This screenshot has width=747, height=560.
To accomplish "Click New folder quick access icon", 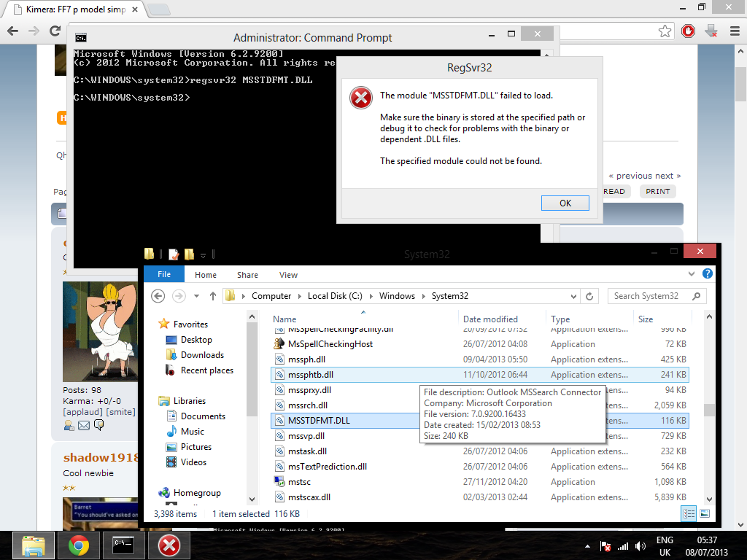I will [189, 254].
